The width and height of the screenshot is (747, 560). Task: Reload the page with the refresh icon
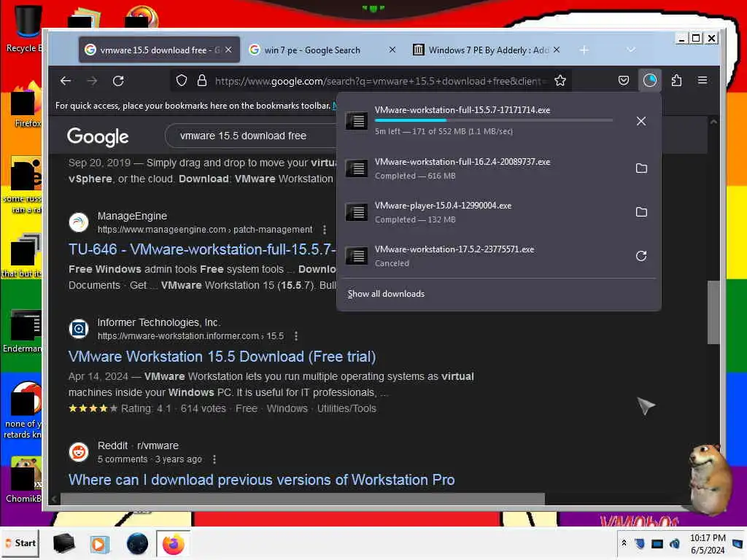pos(118,81)
